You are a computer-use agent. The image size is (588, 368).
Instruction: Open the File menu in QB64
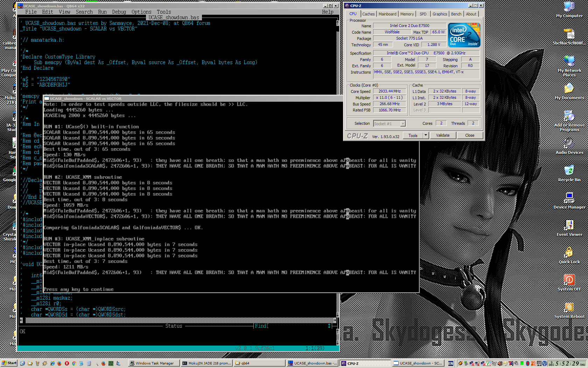click(31, 12)
